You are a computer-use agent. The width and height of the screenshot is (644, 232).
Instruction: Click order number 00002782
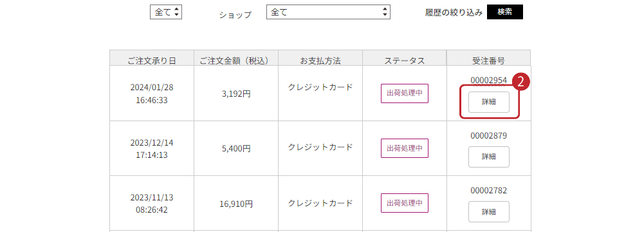point(489,191)
